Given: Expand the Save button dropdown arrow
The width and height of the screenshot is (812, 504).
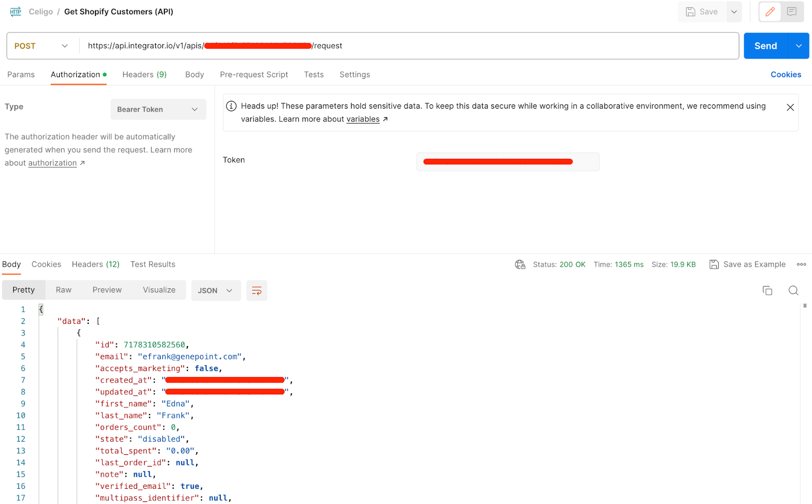Looking at the screenshot, I should pyautogui.click(x=734, y=11).
